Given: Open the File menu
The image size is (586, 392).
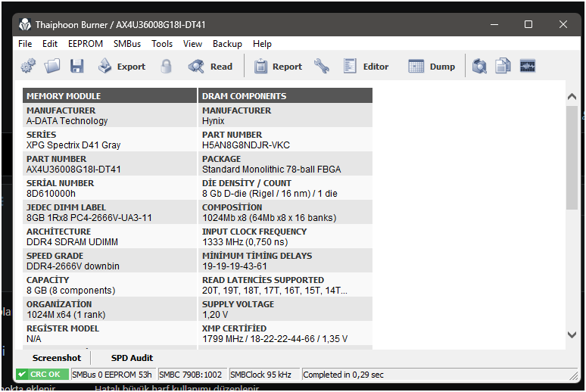Looking at the screenshot, I should [25, 44].
